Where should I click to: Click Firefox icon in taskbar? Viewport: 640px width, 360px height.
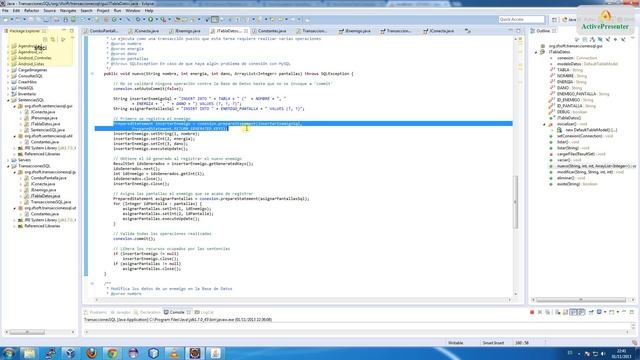tap(91, 353)
